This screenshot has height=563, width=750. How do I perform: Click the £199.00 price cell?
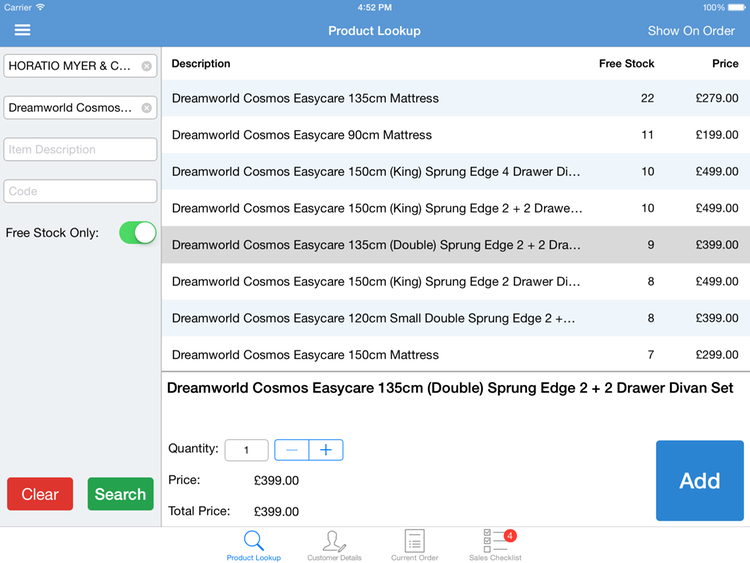click(x=717, y=135)
